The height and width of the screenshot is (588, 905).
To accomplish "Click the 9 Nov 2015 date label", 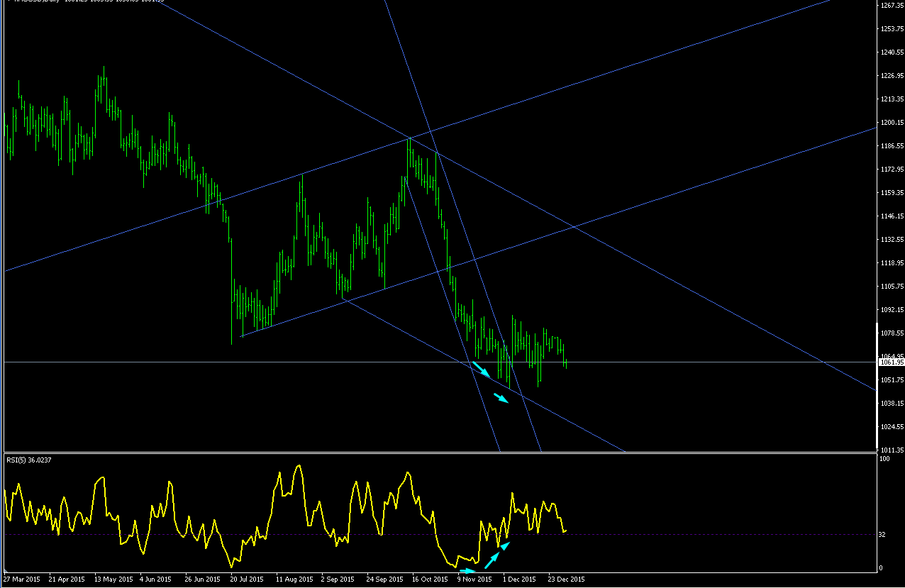I will point(474,579).
